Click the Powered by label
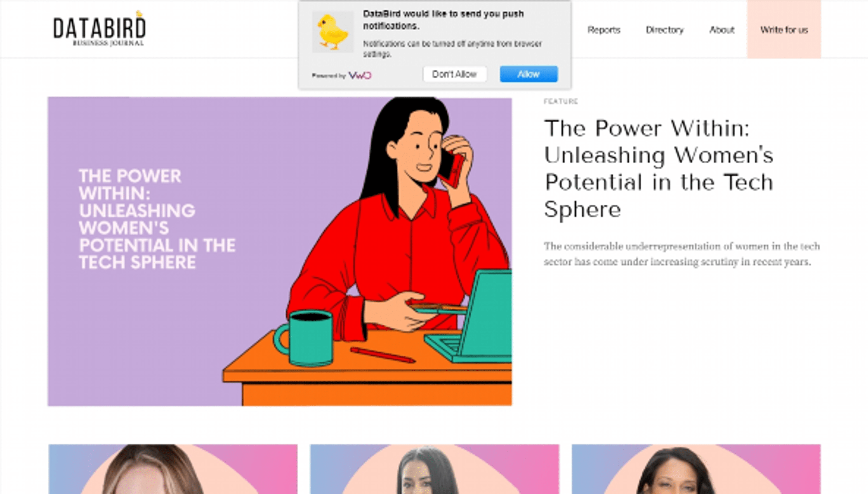 [328, 76]
